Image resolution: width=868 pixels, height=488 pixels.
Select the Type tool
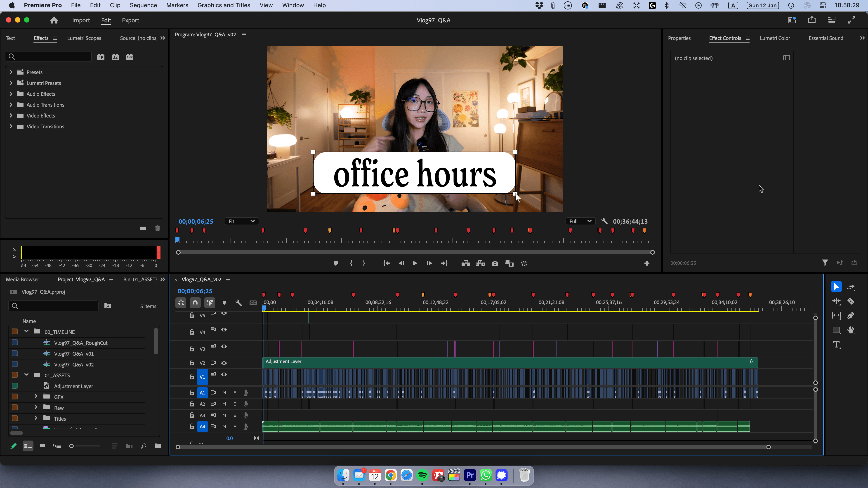pyautogui.click(x=836, y=345)
